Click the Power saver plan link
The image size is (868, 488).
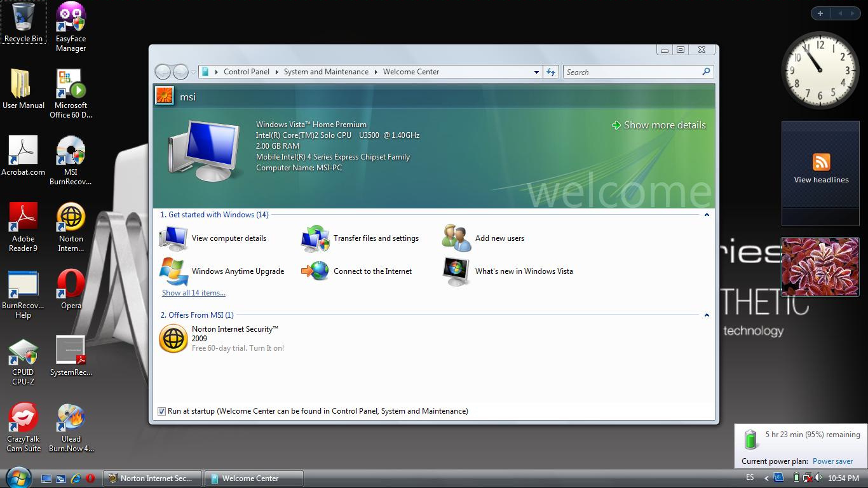pyautogui.click(x=832, y=461)
